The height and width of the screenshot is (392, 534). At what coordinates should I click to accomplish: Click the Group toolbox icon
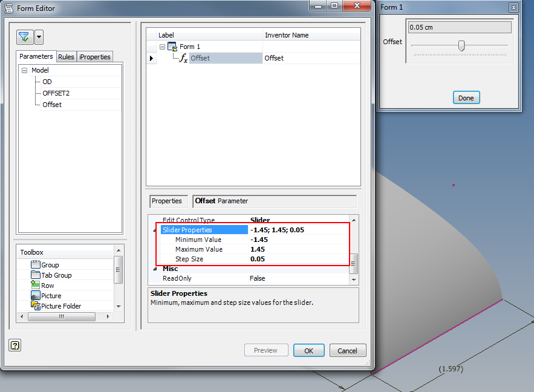point(36,264)
